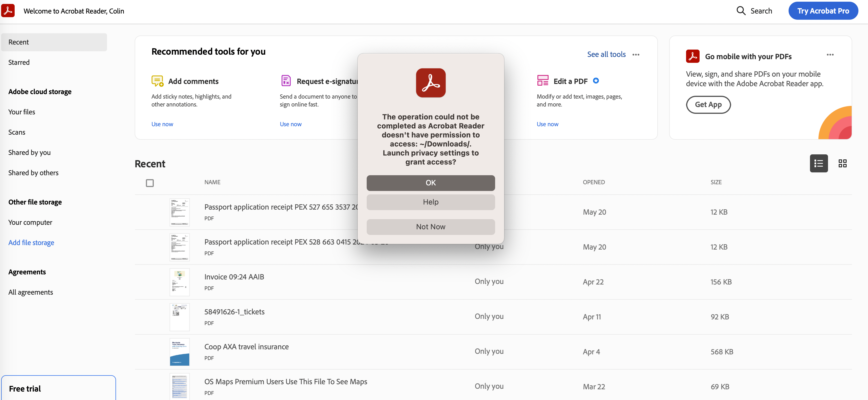Image resolution: width=868 pixels, height=400 pixels.
Task: Click the premium star badge beside Edit a PDF
Action: coord(596,81)
